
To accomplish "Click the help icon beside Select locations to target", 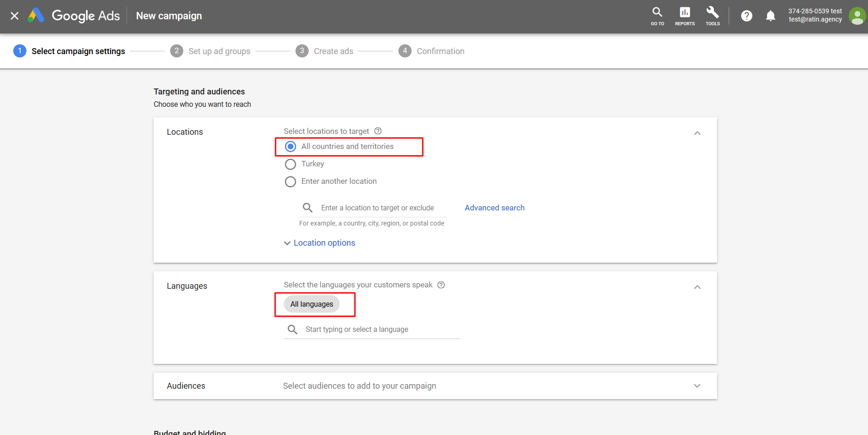I will pos(378,131).
